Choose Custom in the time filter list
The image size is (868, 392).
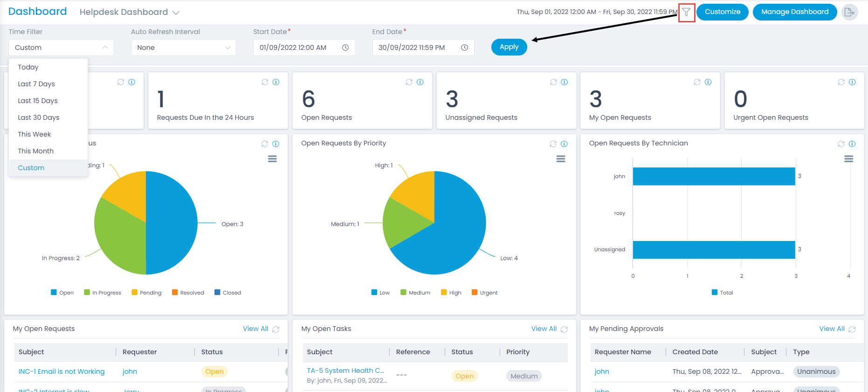coord(48,168)
